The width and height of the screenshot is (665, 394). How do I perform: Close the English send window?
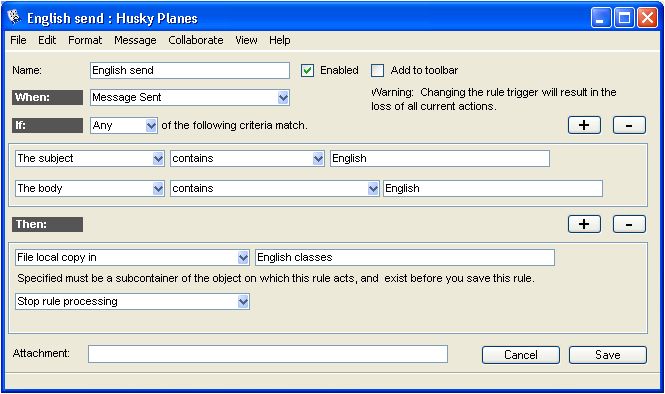(x=647, y=18)
